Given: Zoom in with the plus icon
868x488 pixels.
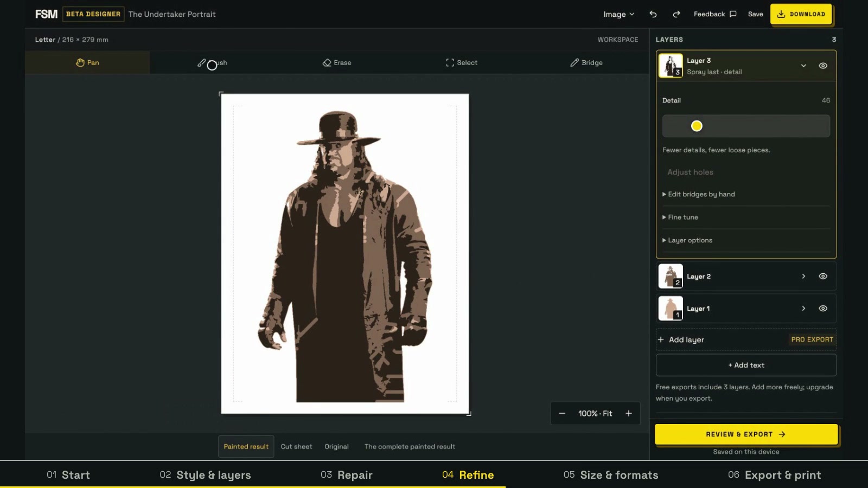Looking at the screenshot, I should click(x=629, y=413).
